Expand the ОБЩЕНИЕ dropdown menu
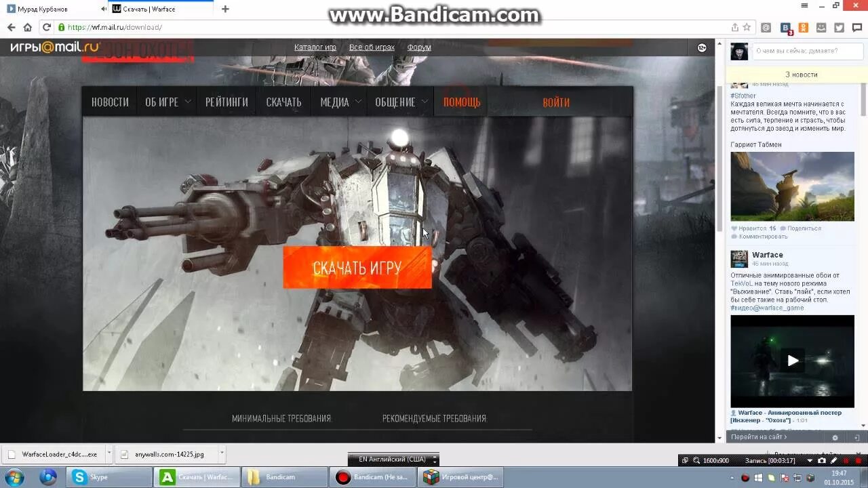 tap(425, 102)
